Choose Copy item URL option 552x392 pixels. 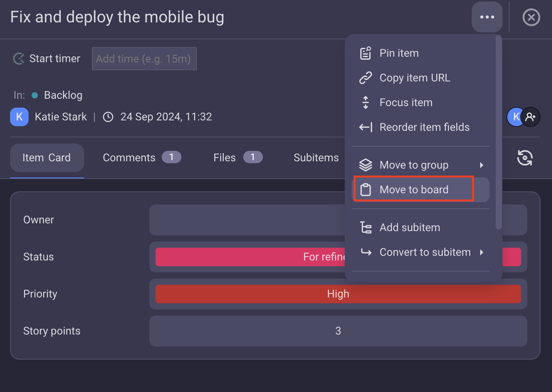click(x=415, y=78)
